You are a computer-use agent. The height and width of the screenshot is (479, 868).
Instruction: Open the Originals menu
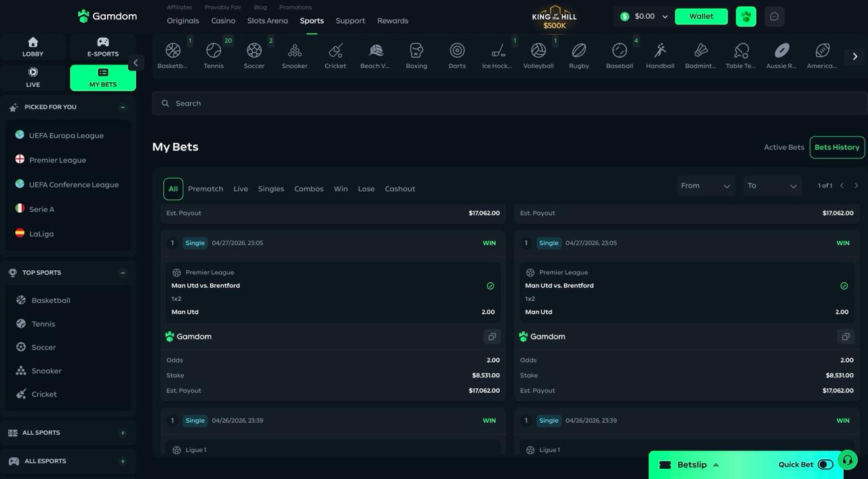click(183, 21)
